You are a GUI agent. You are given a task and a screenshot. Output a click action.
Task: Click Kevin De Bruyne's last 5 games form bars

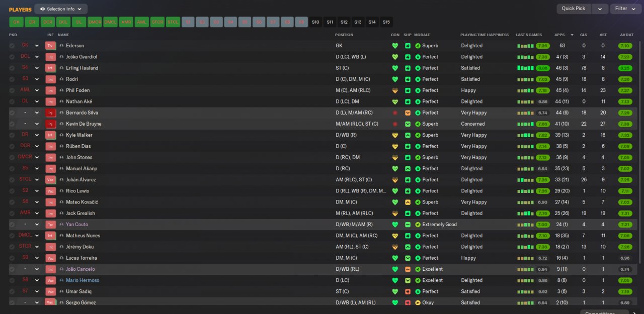(525, 124)
